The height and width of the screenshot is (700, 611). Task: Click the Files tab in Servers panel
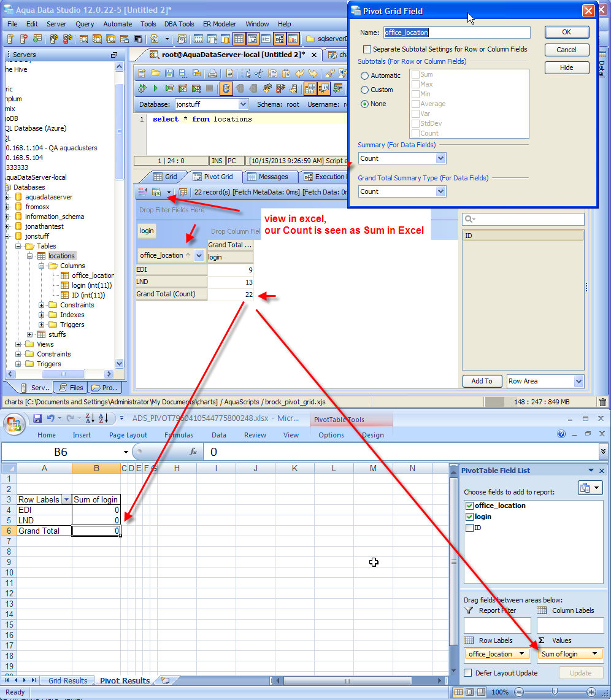[x=71, y=388]
